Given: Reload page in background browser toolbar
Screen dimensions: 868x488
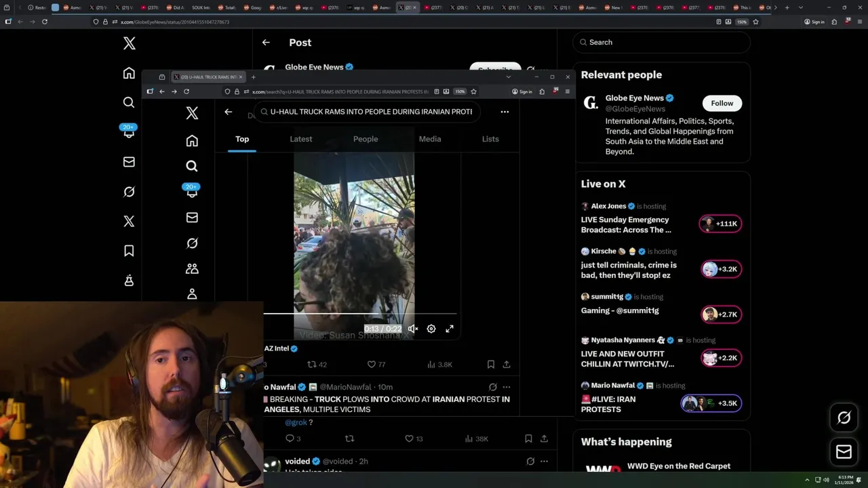Looking at the screenshot, I should [45, 22].
